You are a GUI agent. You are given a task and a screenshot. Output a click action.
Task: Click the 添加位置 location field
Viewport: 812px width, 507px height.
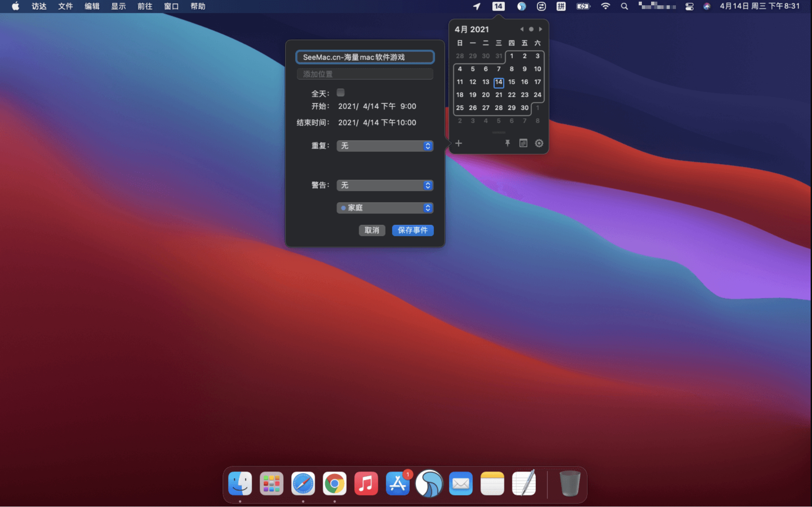click(x=365, y=74)
